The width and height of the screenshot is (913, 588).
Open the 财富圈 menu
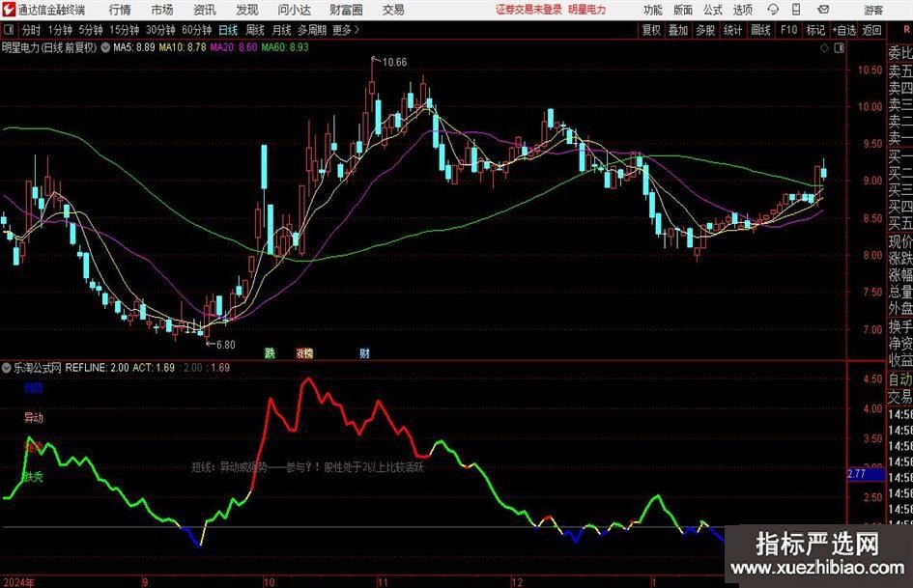(x=347, y=10)
